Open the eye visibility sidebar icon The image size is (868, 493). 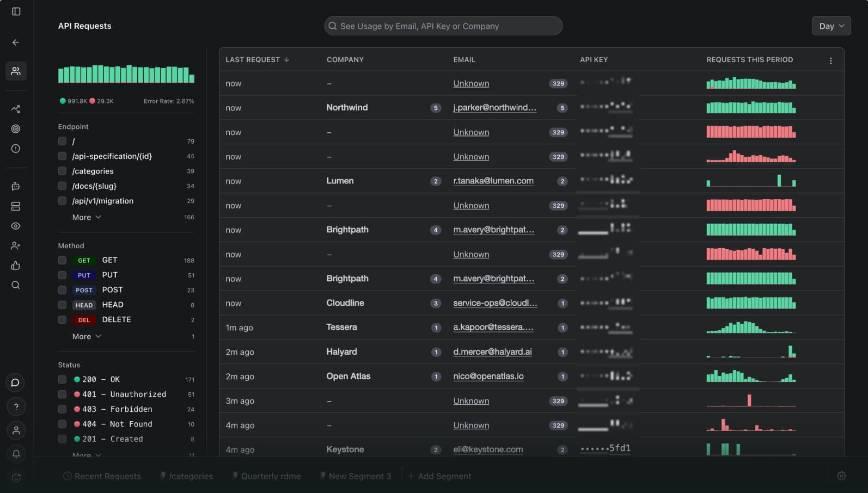pyautogui.click(x=16, y=226)
